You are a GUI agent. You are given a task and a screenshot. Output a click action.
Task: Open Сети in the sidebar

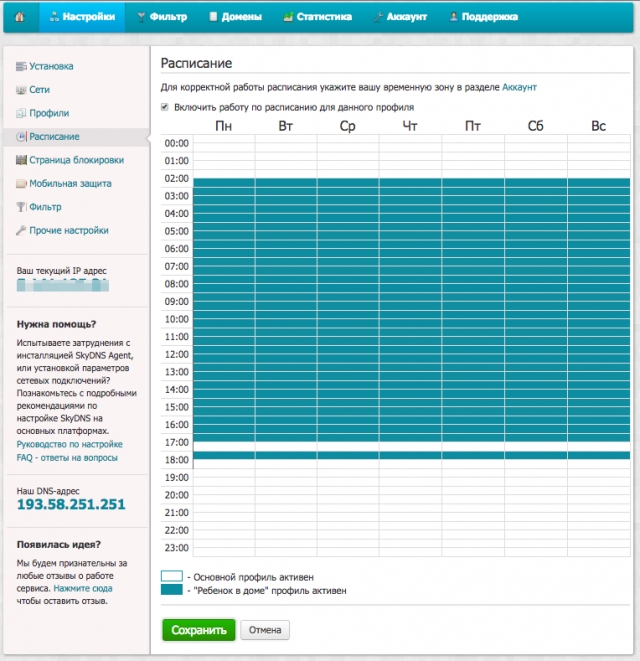(39, 90)
